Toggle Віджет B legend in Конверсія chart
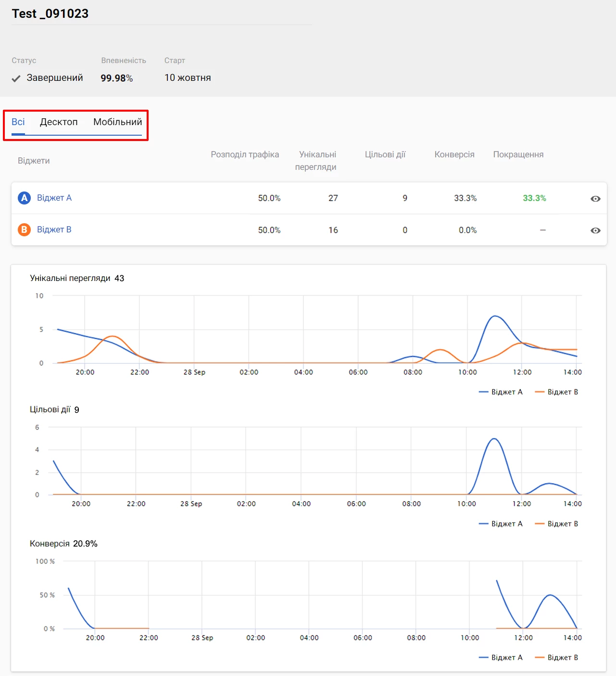The width and height of the screenshot is (616, 676). [x=557, y=658]
